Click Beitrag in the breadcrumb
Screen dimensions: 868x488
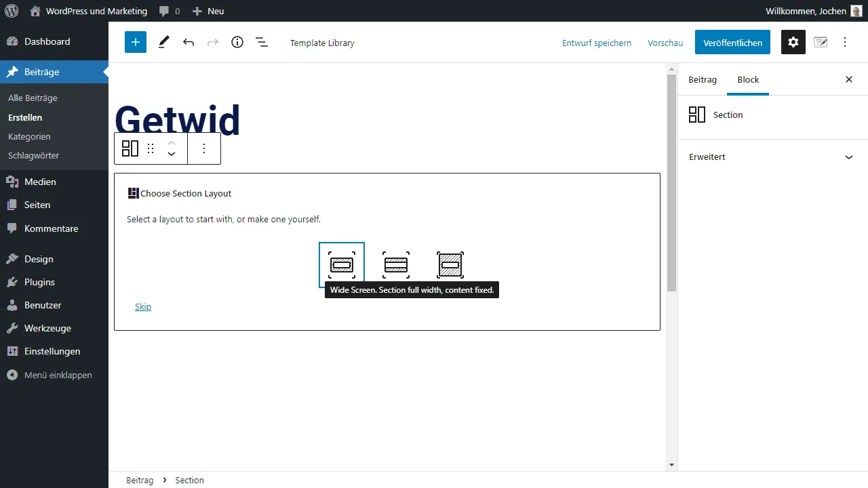coord(140,480)
